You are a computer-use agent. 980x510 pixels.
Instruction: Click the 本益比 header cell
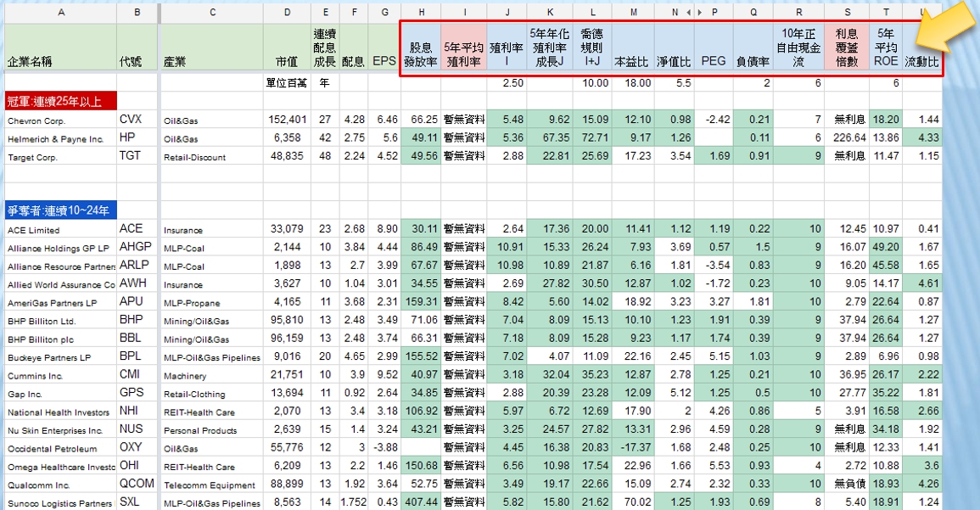tap(633, 48)
